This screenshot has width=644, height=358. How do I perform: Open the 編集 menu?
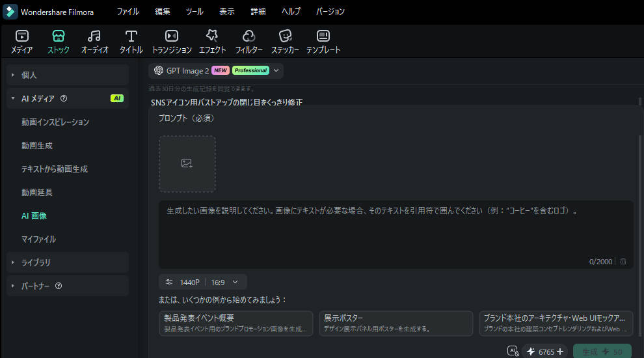coord(162,12)
